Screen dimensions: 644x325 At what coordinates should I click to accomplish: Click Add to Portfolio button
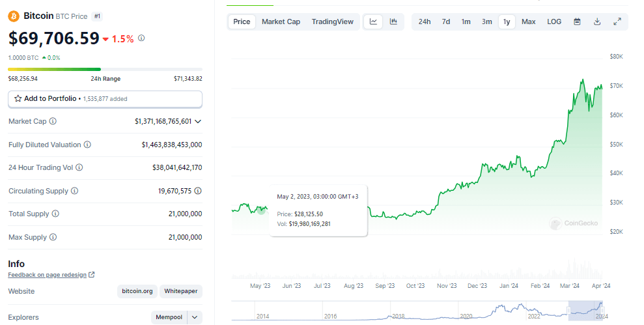point(105,98)
